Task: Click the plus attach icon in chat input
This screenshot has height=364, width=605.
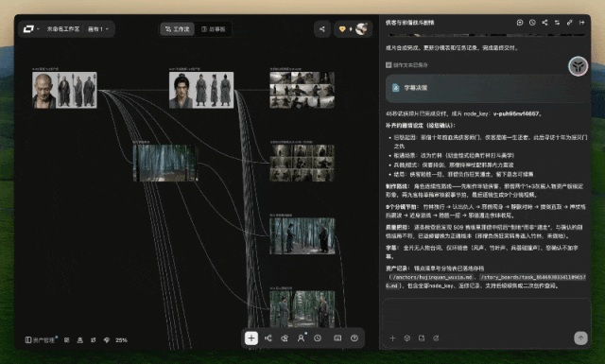Action: coord(392,338)
